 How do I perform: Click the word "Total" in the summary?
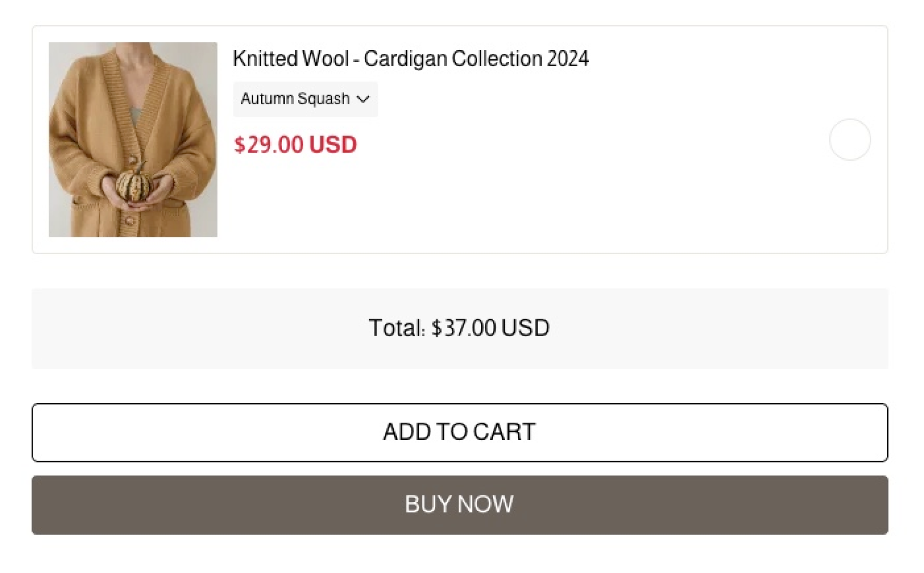395,328
